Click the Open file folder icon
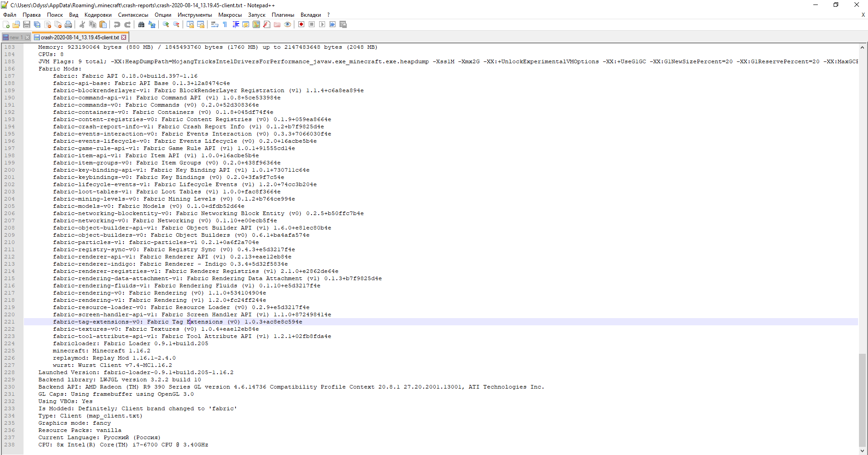 tap(16, 24)
